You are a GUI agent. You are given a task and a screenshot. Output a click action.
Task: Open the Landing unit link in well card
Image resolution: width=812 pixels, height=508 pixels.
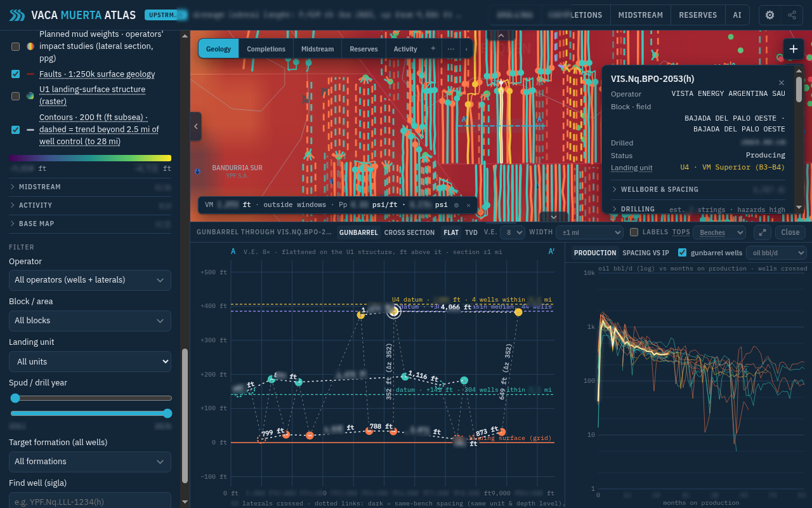tap(632, 168)
